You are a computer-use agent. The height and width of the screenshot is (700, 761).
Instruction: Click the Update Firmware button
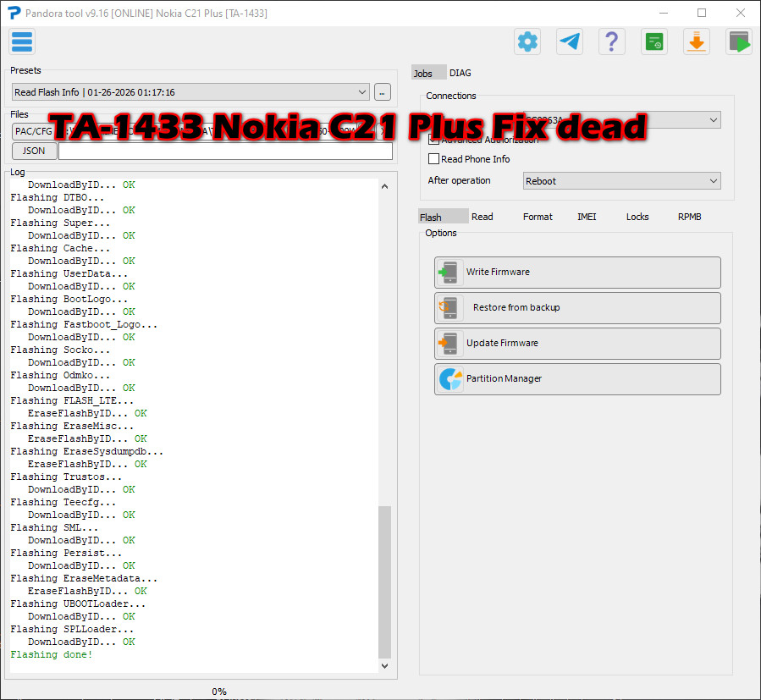click(x=577, y=343)
